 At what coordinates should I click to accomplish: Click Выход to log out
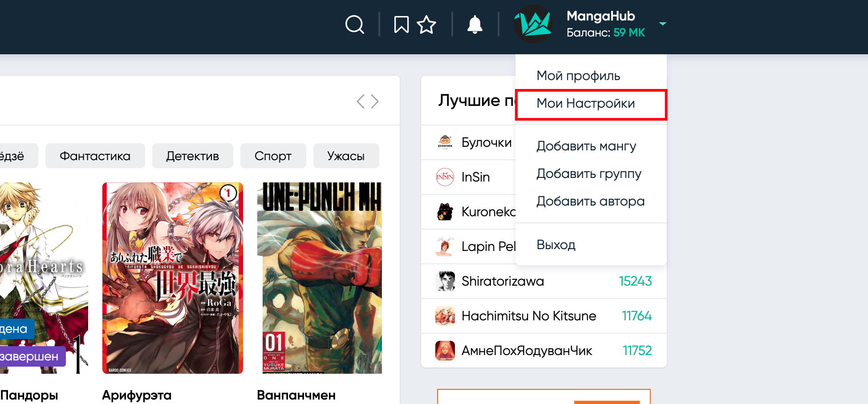[x=556, y=245]
